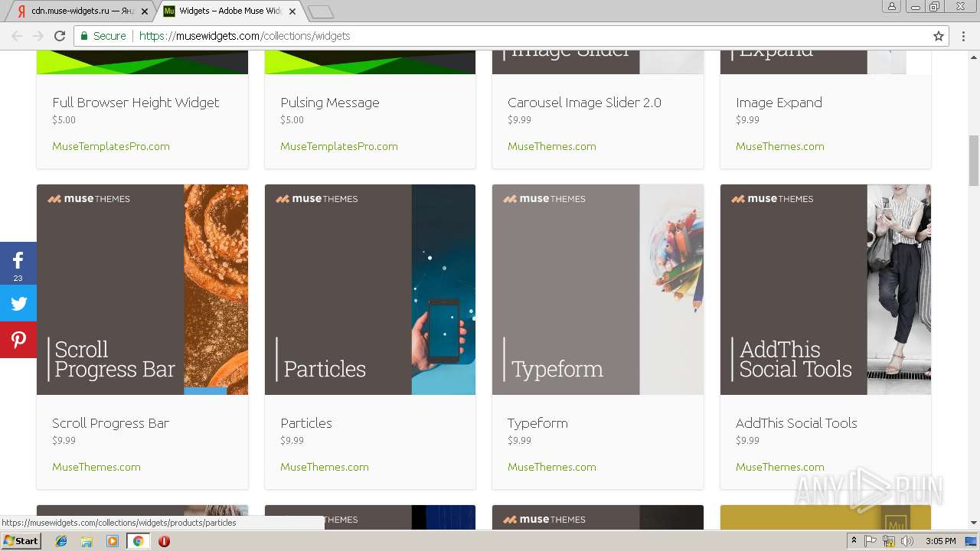Click AddThis Social Tools title link
This screenshot has width=980, height=551.
(796, 423)
